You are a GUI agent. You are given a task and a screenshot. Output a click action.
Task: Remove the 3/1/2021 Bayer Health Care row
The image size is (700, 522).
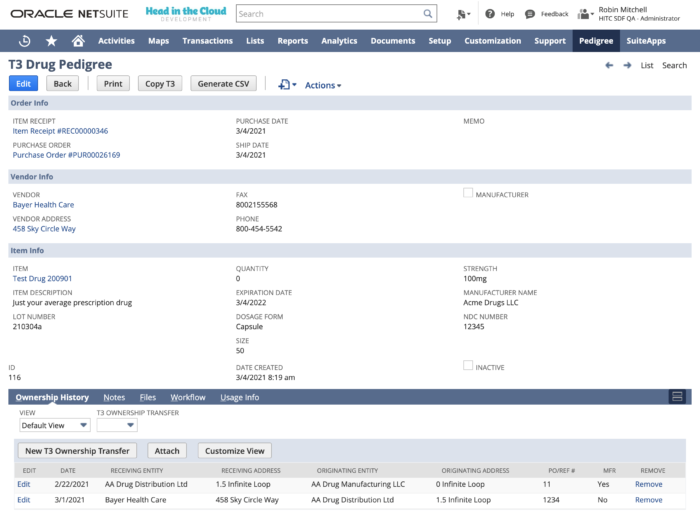649,500
